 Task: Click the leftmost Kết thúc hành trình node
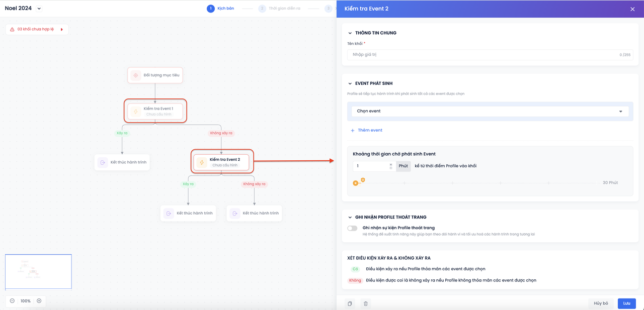(x=122, y=162)
